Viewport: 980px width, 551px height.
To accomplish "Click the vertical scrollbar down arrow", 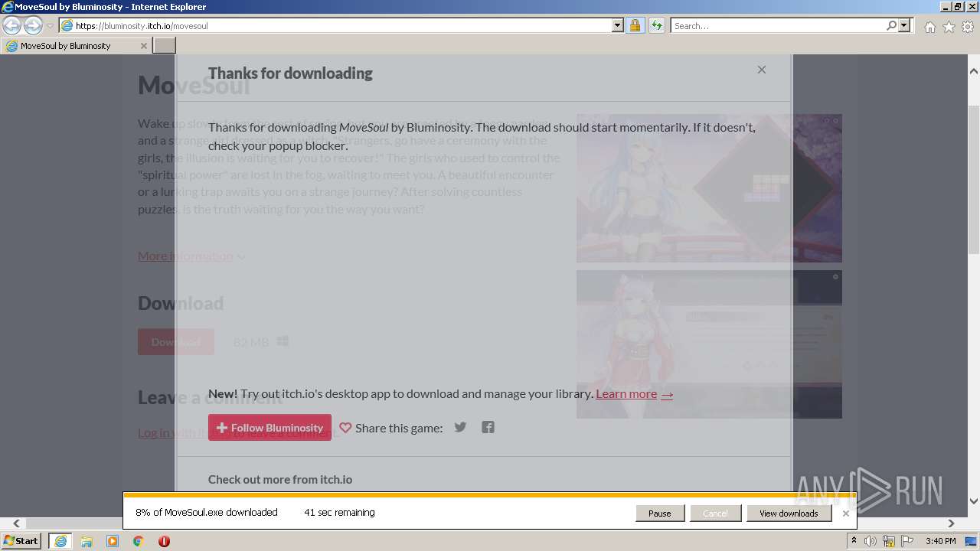I will tap(973, 501).
